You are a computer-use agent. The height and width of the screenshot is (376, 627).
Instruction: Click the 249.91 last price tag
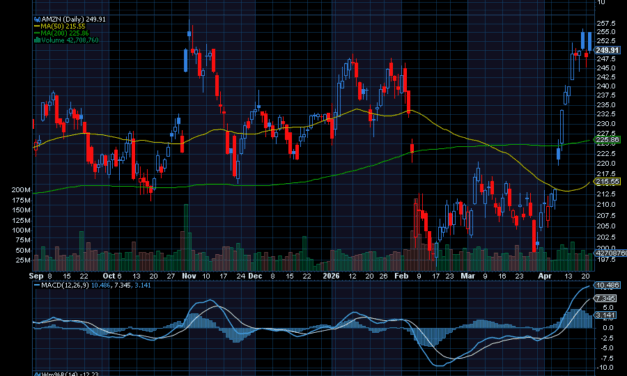click(607, 50)
